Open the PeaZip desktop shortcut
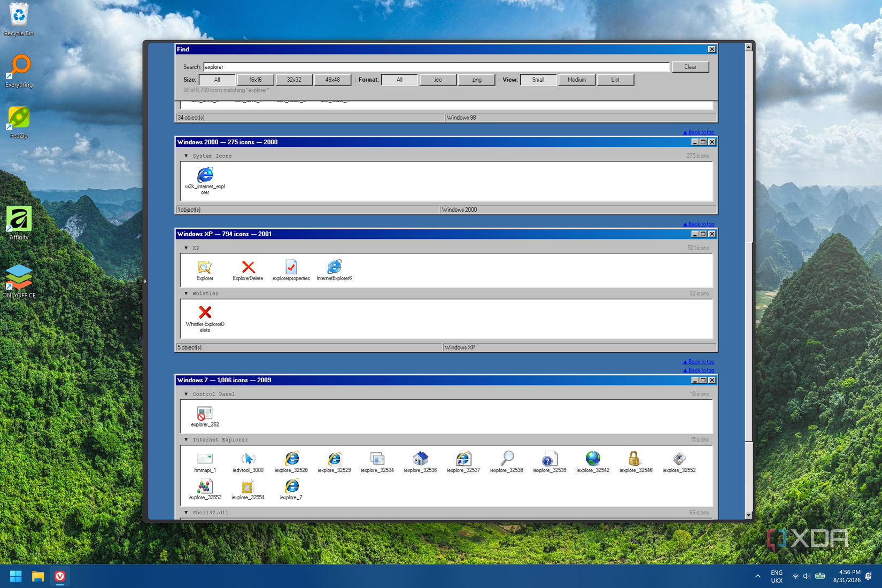The image size is (882, 588). pos(19,122)
